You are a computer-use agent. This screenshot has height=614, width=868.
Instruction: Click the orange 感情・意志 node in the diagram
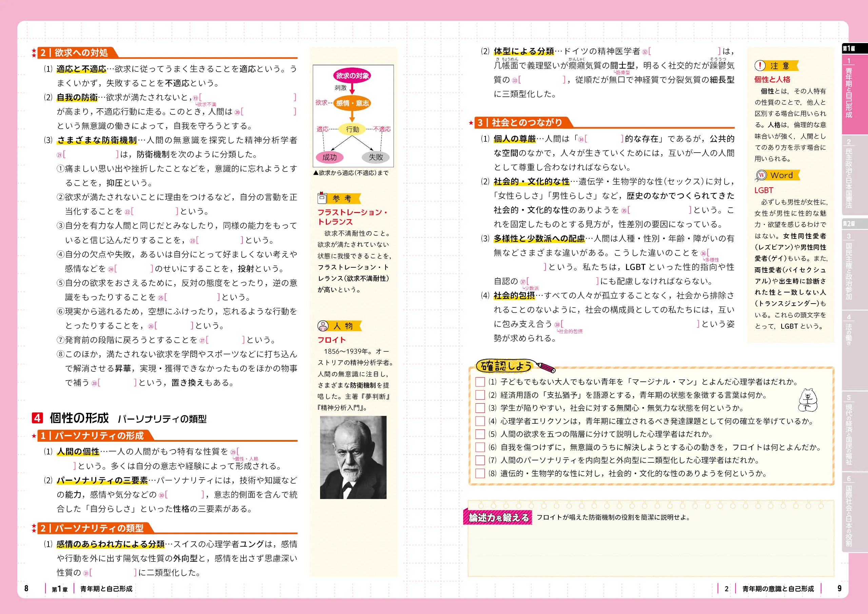pos(352,103)
